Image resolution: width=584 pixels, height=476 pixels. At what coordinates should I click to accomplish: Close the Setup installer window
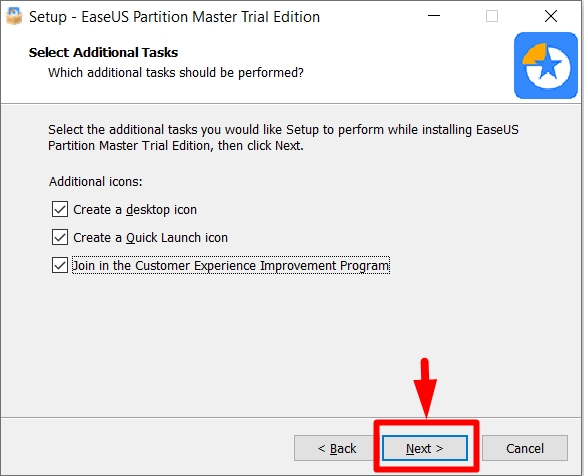click(x=550, y=16)
